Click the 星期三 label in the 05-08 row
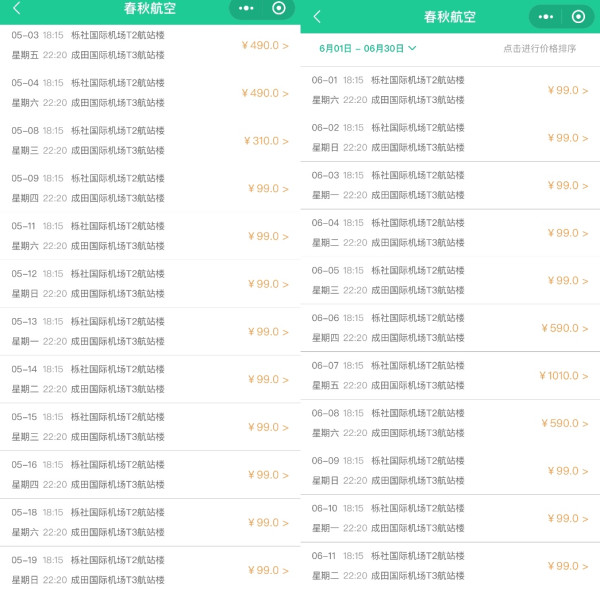 pos(25,150)
